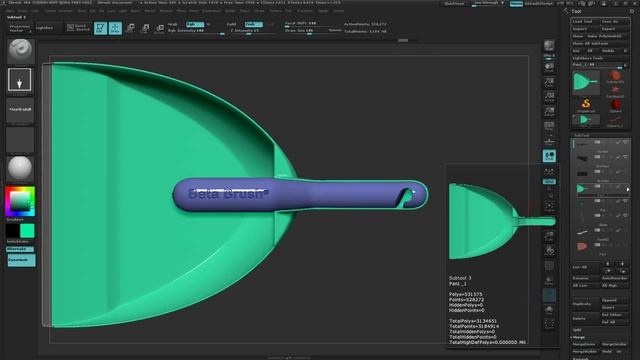Select the PolyMesh3D star tool icon
Screen dimensions: 640x360
(615, 91)
